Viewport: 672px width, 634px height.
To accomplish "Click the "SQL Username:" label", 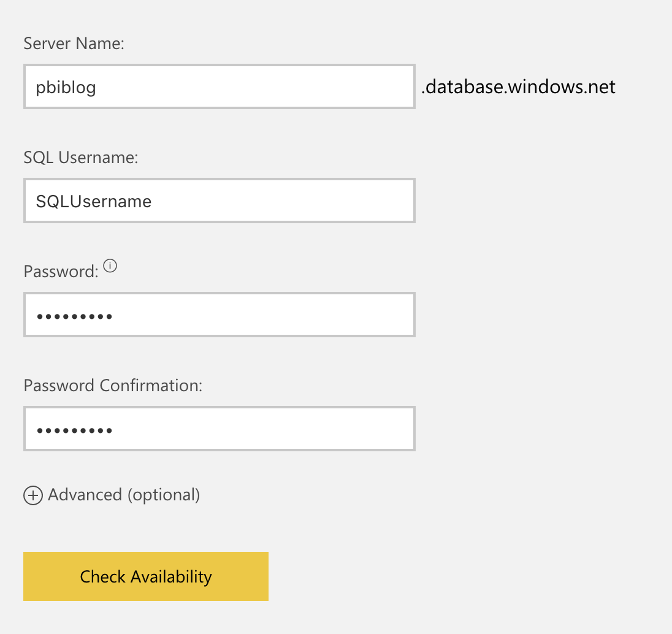I will (81, 158).
